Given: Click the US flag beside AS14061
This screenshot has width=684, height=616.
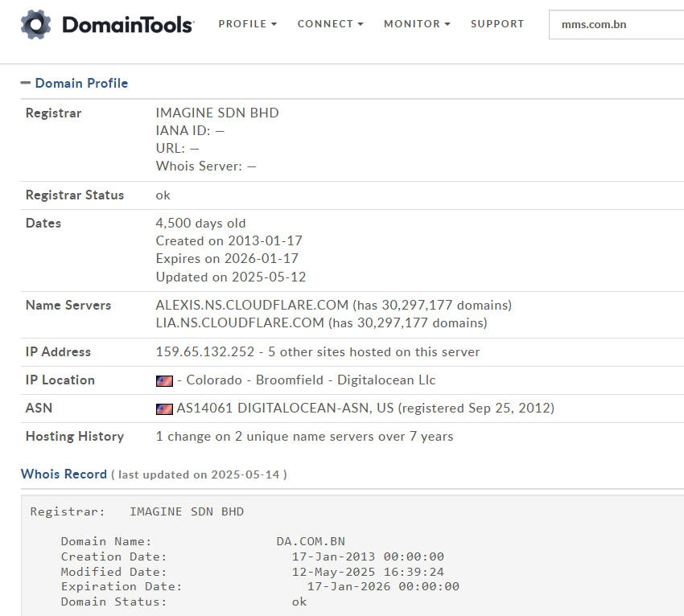Looking at the screenshot, I should click(x=164, y=409).
